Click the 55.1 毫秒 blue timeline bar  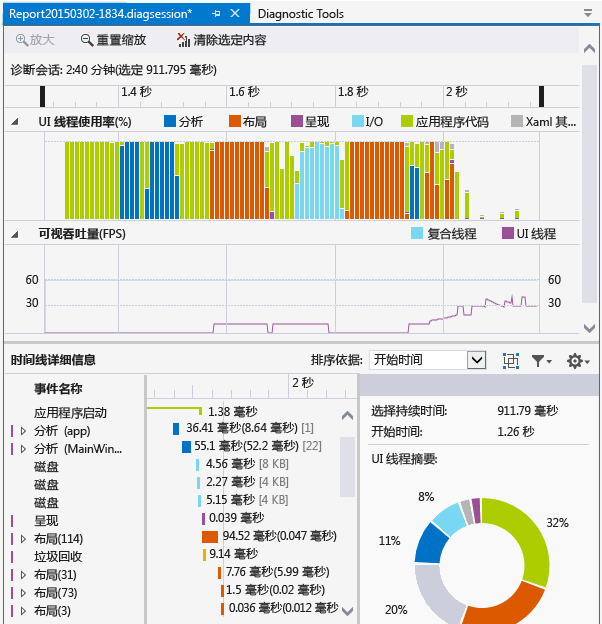click(x=186, y=447)
